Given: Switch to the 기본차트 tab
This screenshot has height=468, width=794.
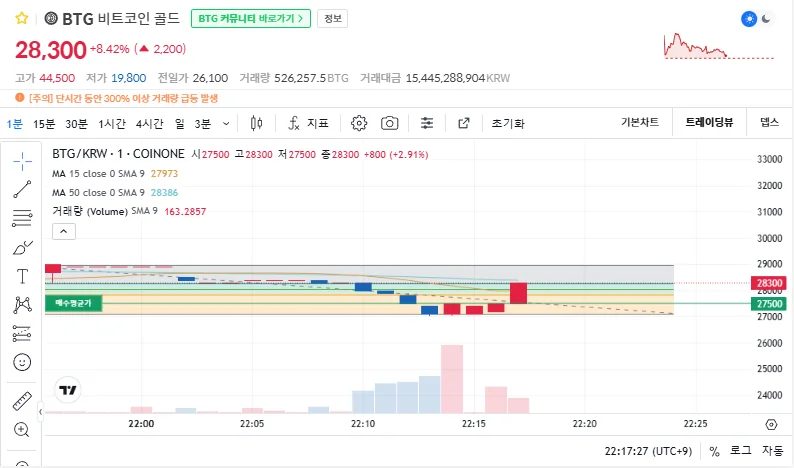Looking at the screenshot, I should pos(640,123).
